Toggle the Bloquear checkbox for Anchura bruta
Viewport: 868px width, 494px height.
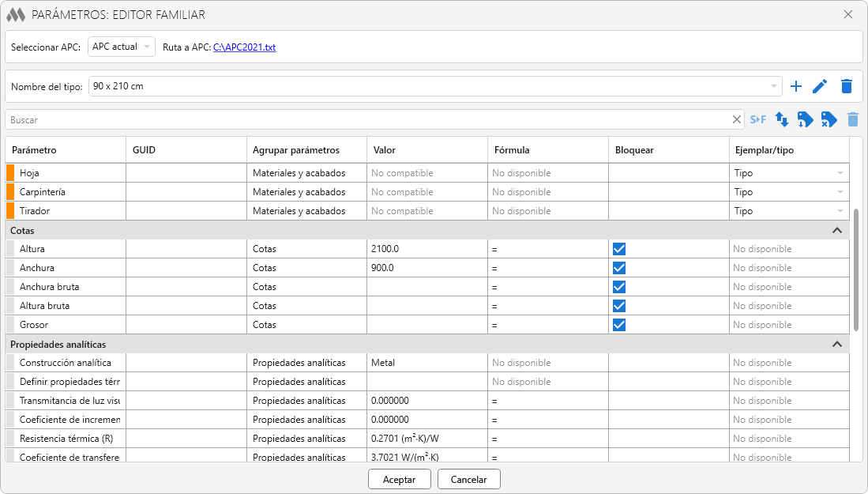coord(619,287)
